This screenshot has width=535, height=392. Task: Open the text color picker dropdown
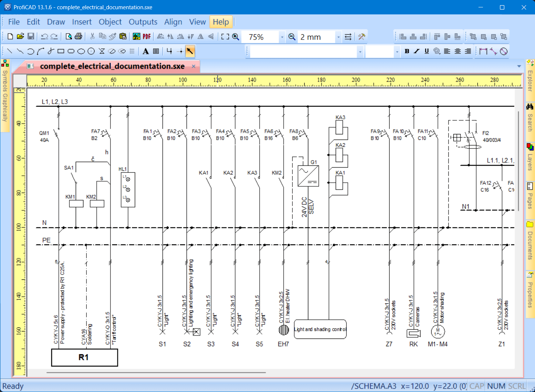pos(437,51)
